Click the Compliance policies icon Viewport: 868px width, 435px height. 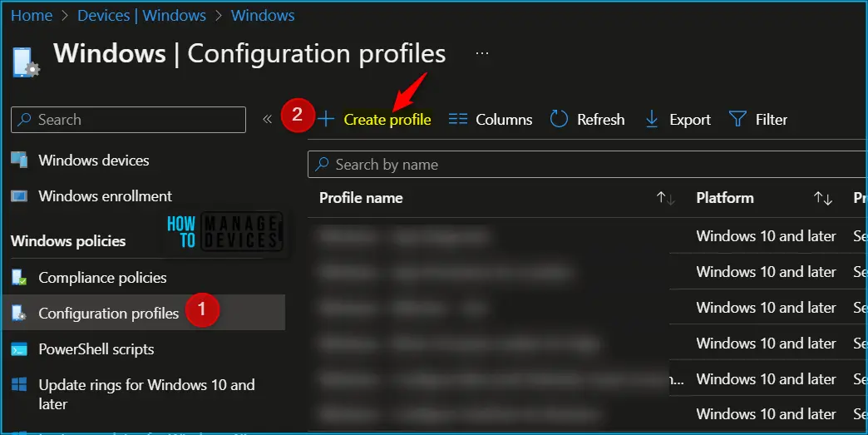click(x=19, y=277)
